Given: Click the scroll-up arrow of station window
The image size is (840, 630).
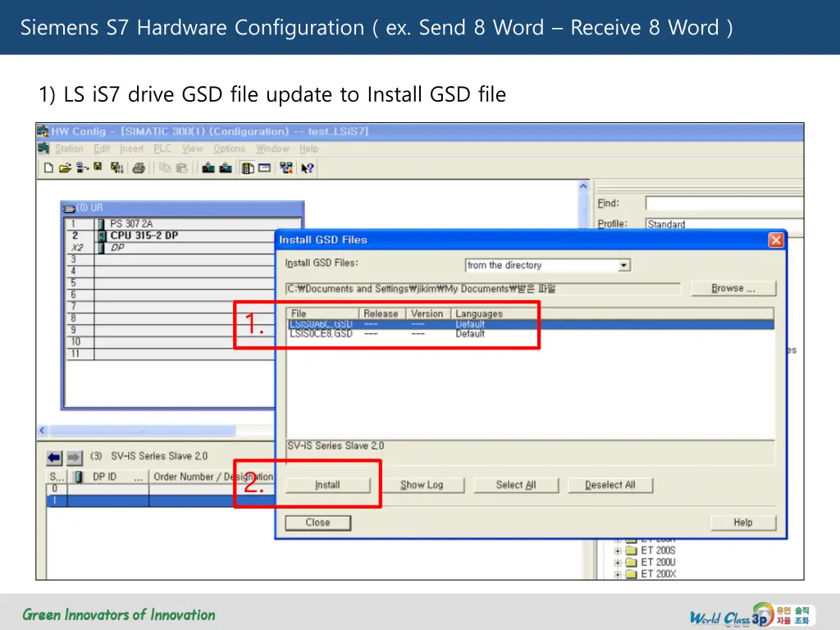Looking at the screenshot, I should coord(583,186).
